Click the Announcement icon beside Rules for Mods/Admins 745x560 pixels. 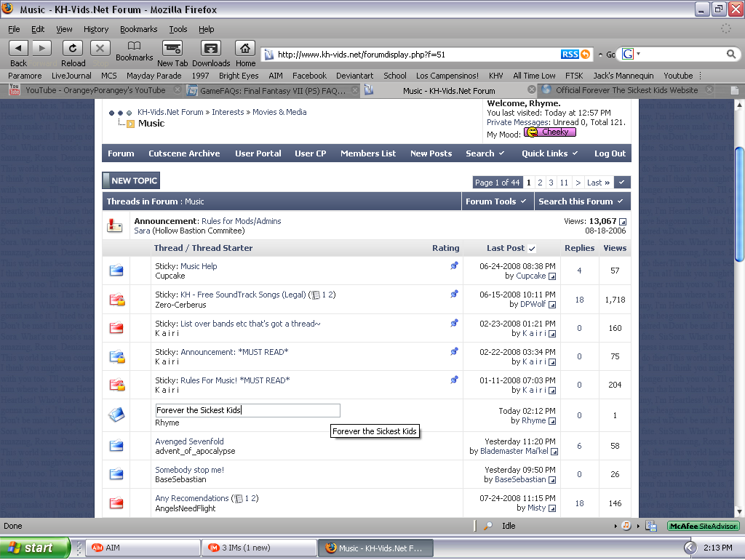coord(115,225)
